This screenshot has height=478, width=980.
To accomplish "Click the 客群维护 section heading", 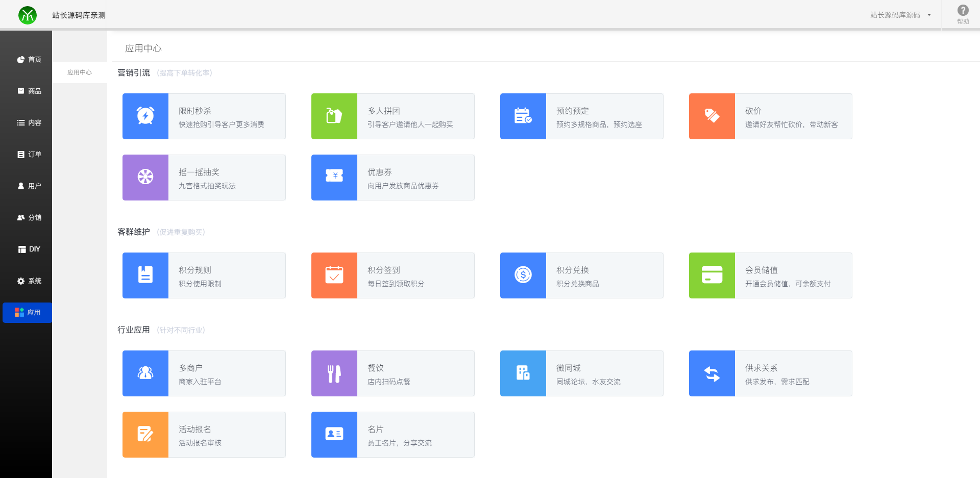I will 134,232.
